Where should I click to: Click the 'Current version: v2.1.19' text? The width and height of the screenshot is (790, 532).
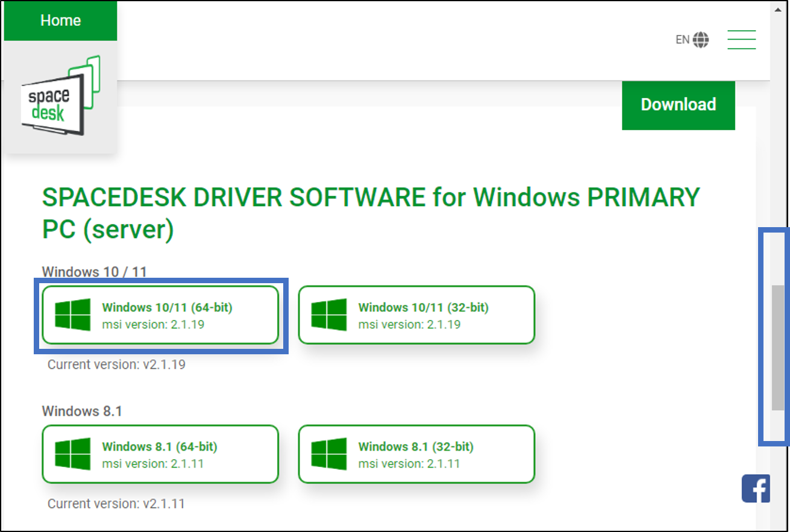coord(116,365)
